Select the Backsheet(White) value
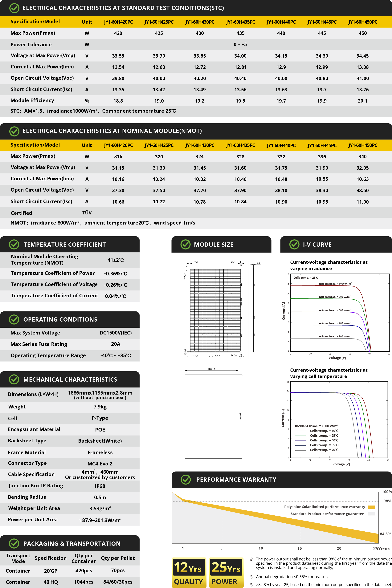 tap(100, 441)
